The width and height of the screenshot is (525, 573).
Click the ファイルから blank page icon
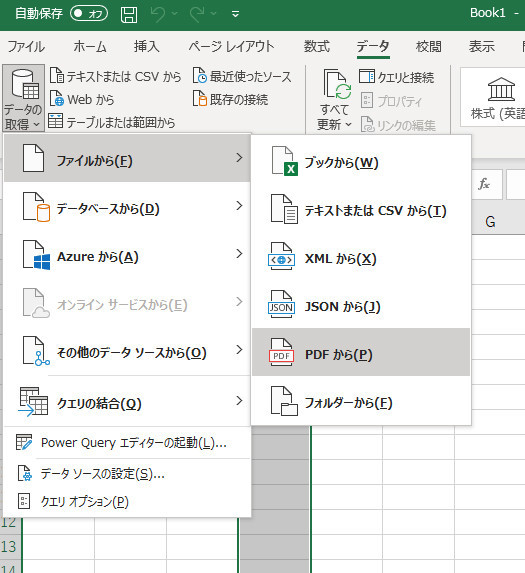tap(33, 158)
